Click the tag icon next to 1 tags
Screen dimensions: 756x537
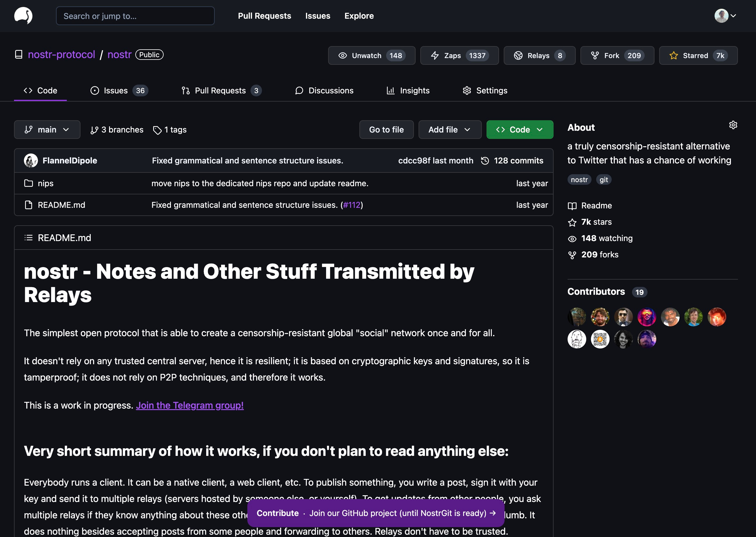pos(157,130)
